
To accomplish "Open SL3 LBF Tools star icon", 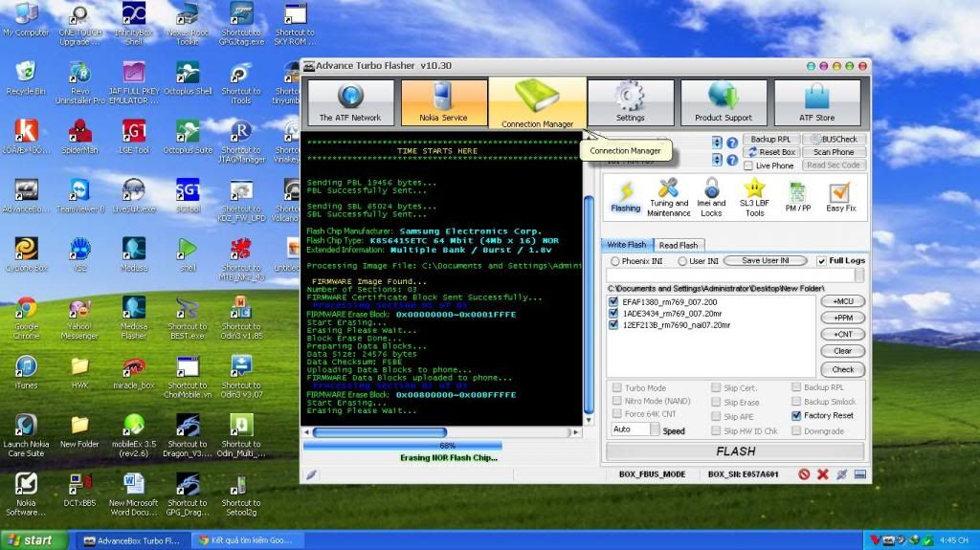I will (754, 197).
